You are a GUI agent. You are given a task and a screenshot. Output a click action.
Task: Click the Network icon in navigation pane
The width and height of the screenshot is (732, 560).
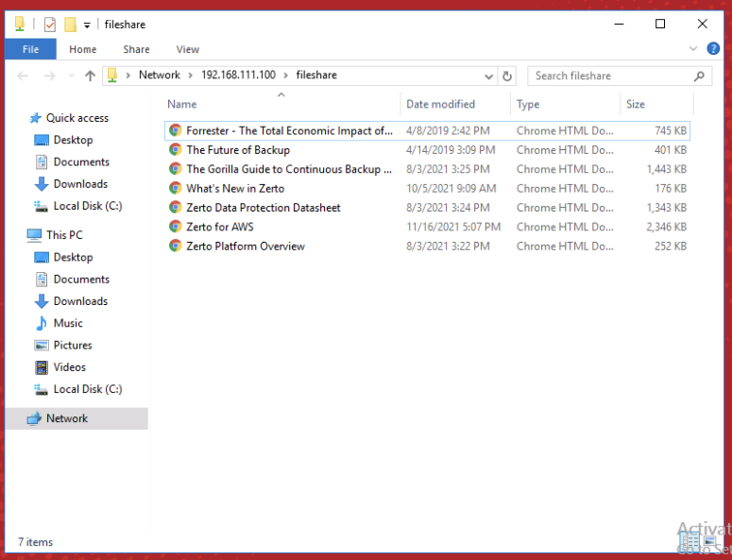tap(34, 418)
